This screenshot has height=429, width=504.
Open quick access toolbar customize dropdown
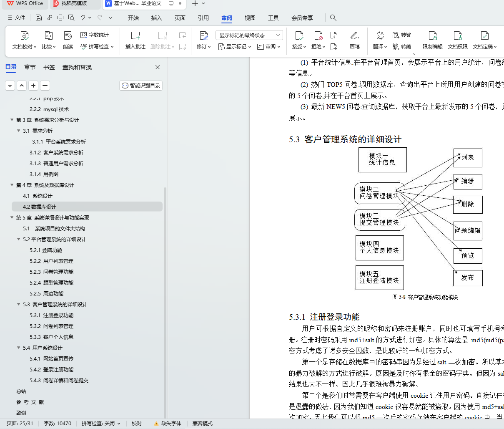pyautogui.click(x=110, y=18)
